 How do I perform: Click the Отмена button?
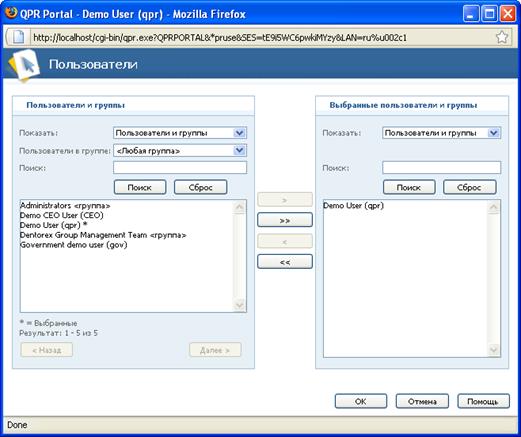click(x=422, y=401)
